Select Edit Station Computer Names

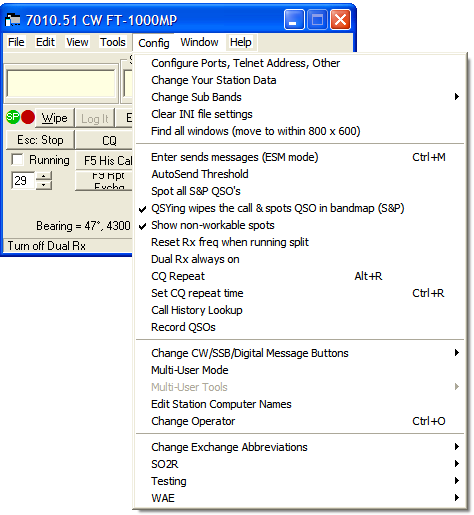coord(300,404)
